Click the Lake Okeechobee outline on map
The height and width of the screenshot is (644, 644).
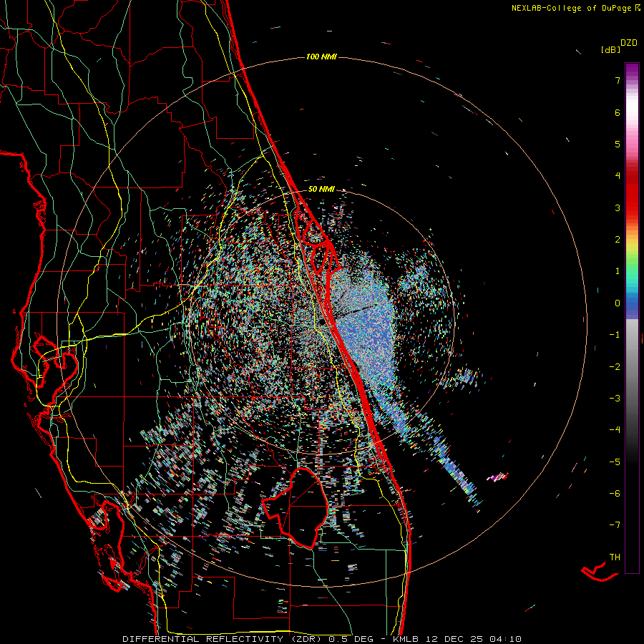pyautogui.click(x=296, y=509)
